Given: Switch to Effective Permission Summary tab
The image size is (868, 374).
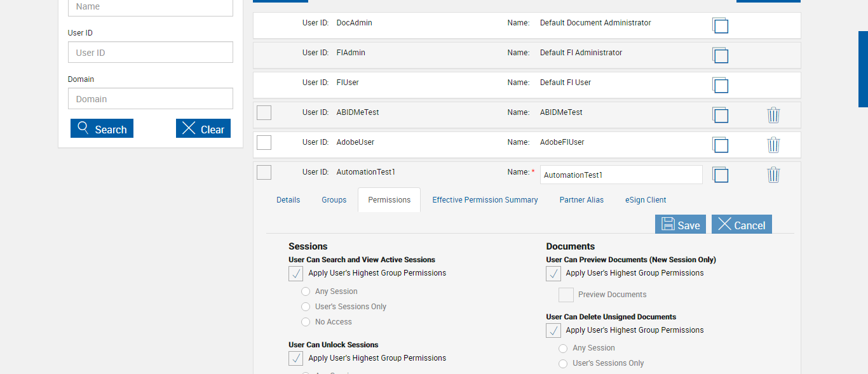Looking at the screenshot, I should (x=485, y=200).
